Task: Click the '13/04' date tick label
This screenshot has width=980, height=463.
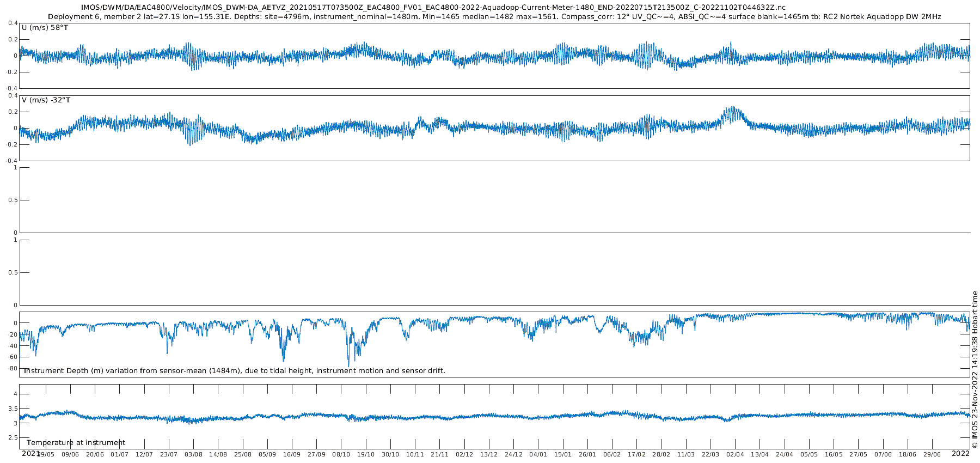Action: coord(759,454)
